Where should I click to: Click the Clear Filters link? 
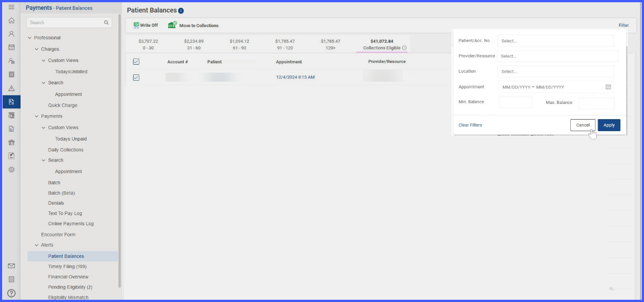(470, 125)
